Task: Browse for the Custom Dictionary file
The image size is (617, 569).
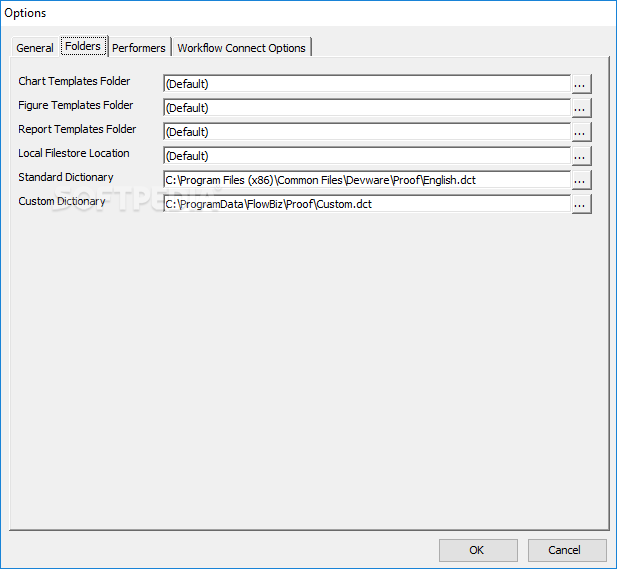Action: pos(581,204)
